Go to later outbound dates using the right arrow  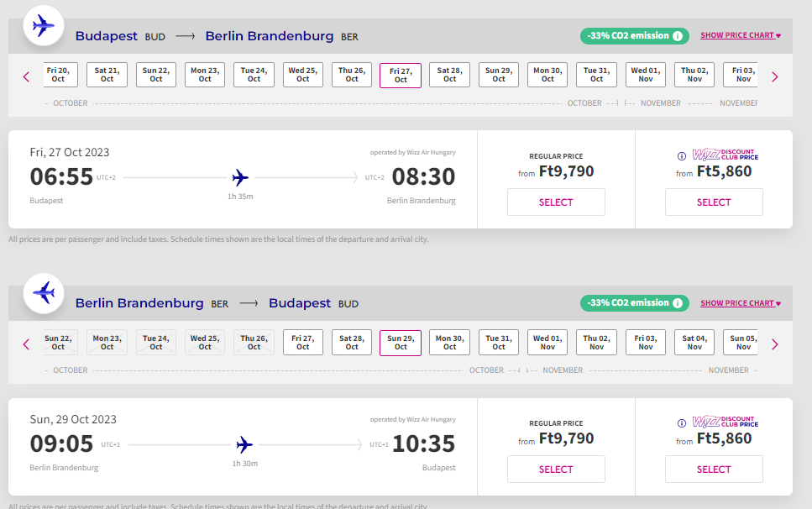click(x=774, y=76)
